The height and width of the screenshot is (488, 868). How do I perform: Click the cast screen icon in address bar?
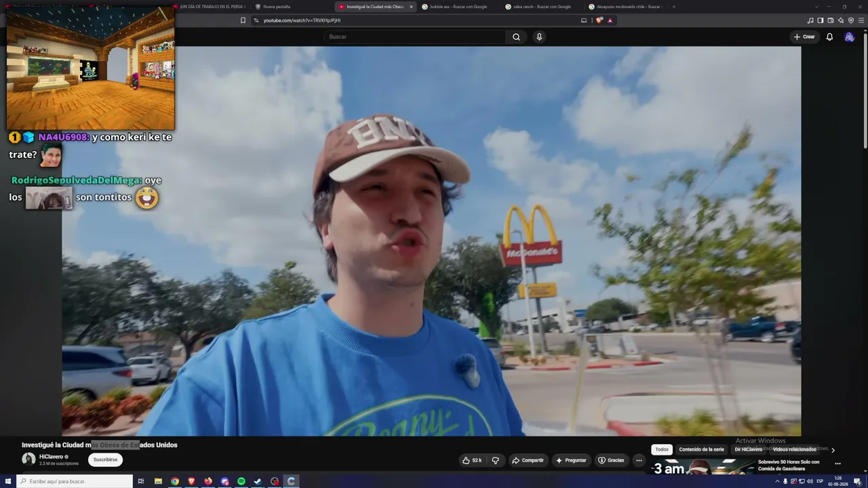(584, 20)
